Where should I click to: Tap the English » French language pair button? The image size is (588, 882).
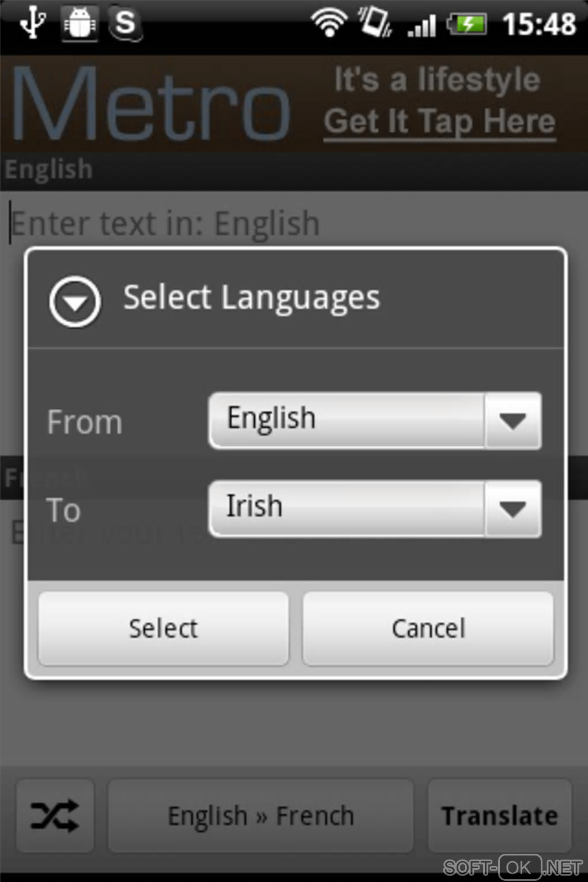(261, 815)
